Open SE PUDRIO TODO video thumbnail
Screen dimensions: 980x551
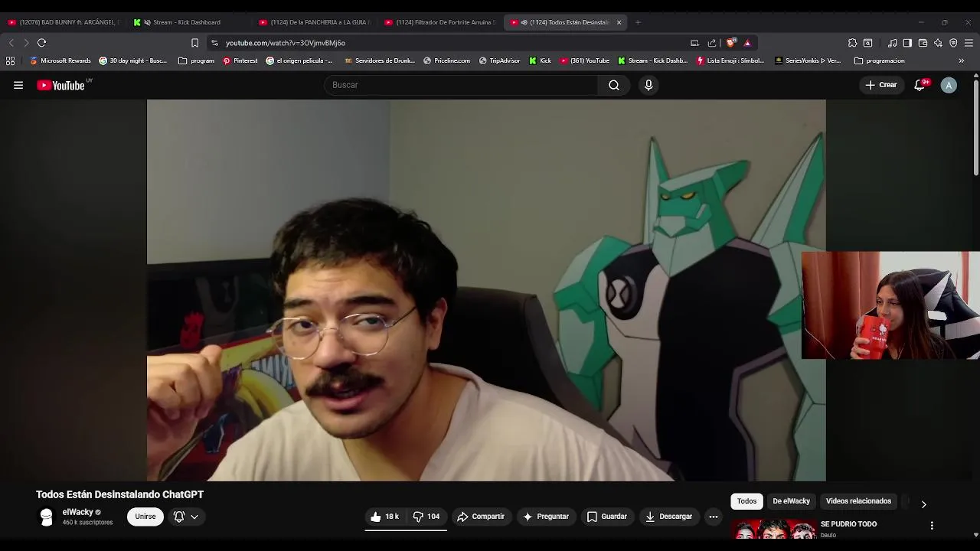pyautogui.click(x=773, y=530)
